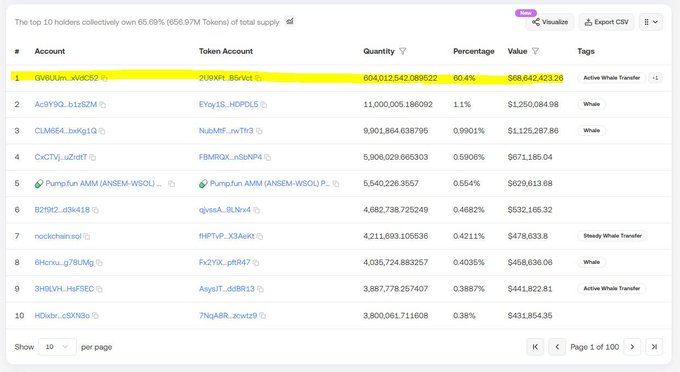Viewport: 680px width, 372px height.
Task: Export holders as CSV
Action: (606, 22)
